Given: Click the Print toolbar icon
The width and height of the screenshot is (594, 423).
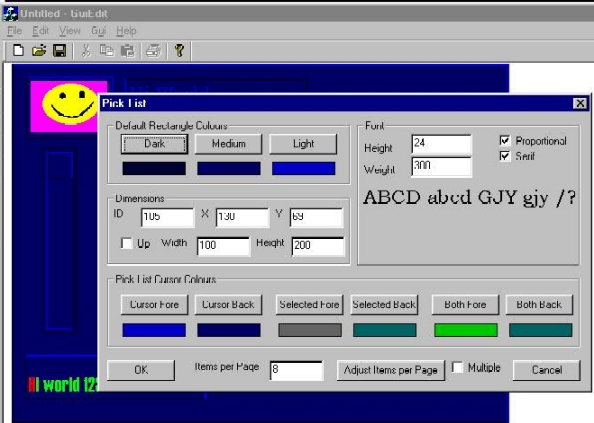Looking at the screenshot, I should pos(153,50).
